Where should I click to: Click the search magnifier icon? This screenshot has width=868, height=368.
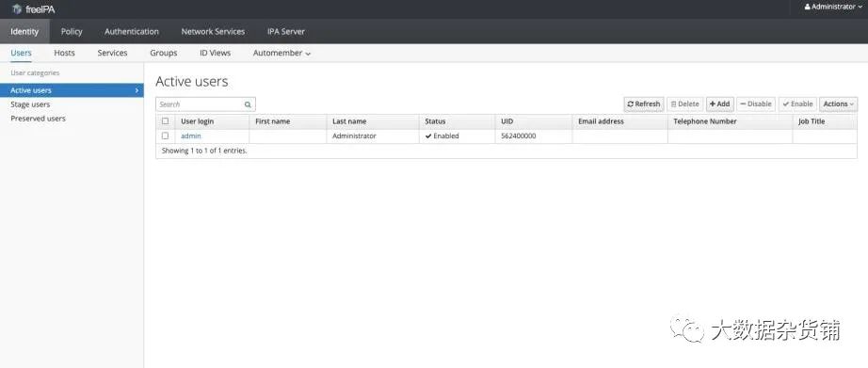tap(248, 104)
